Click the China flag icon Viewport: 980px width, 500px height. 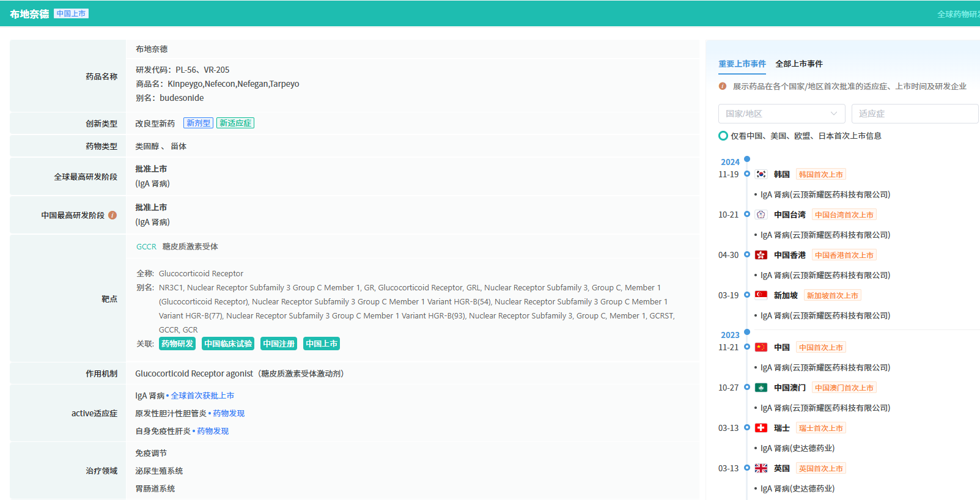pos(761,347)
